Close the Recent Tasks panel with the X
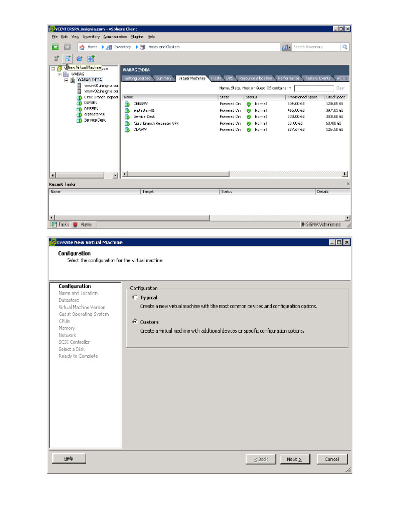Screen dimensions: 399x532 point(348,184)
